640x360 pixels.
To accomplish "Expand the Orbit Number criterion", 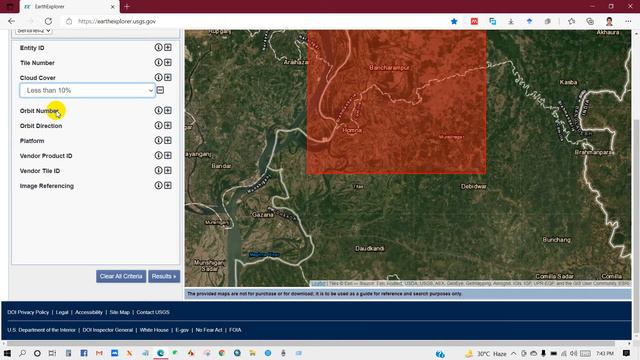I will pyautogui.click(x=168, y=111).
